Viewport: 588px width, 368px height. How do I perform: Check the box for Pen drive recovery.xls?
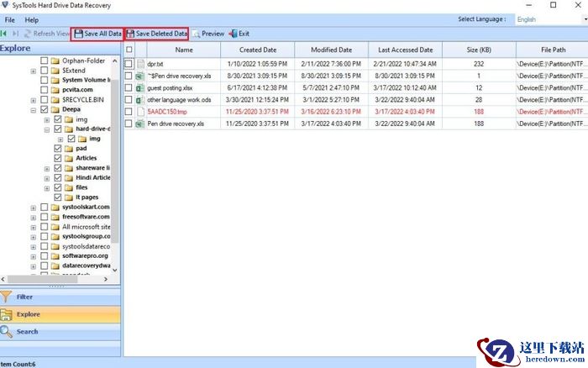coord(129,124)
